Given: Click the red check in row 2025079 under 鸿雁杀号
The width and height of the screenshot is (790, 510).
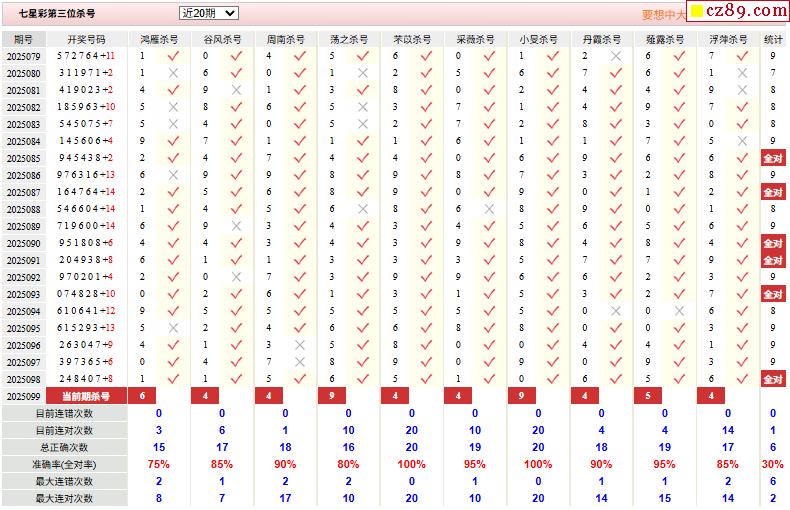Looking at the screenshot, I should pos(173,56).
